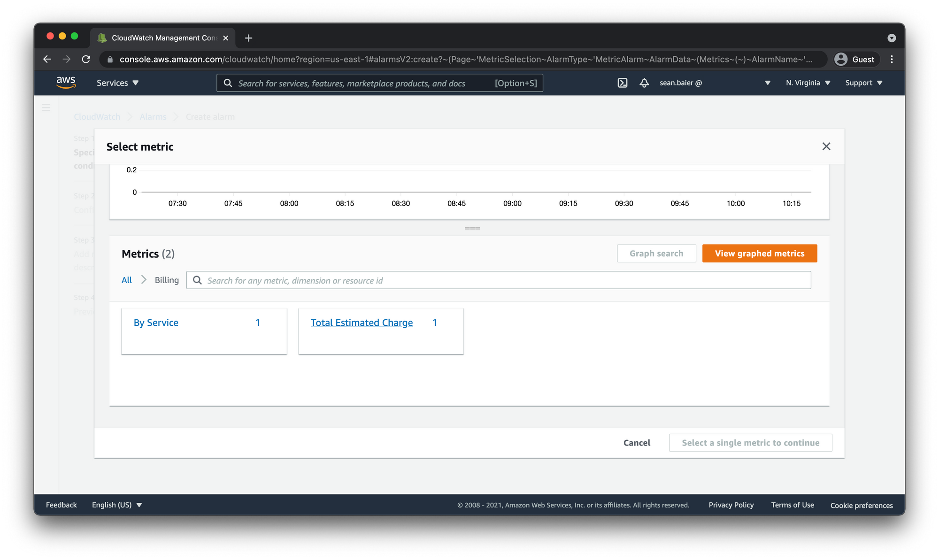The width and height of the screenshot is (939, 560).
Task: Close the CloudWatch Management Console tab
Action: click(226, 38)
